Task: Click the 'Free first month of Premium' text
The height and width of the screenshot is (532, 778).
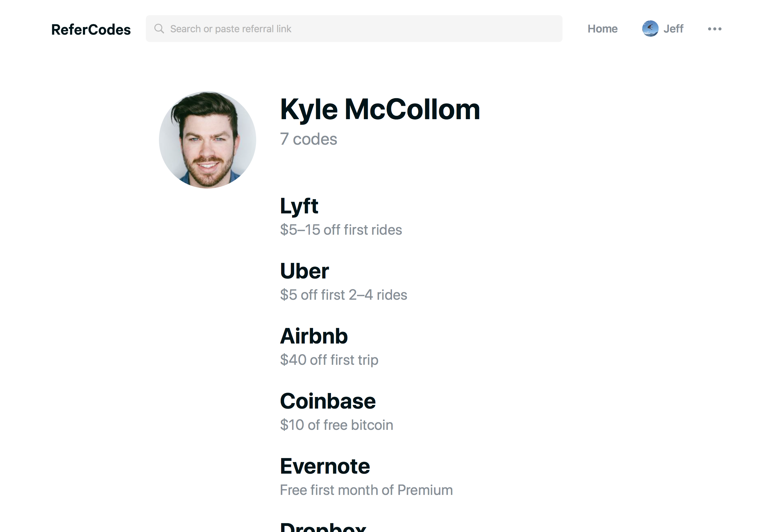Action: tap(366, 490)
